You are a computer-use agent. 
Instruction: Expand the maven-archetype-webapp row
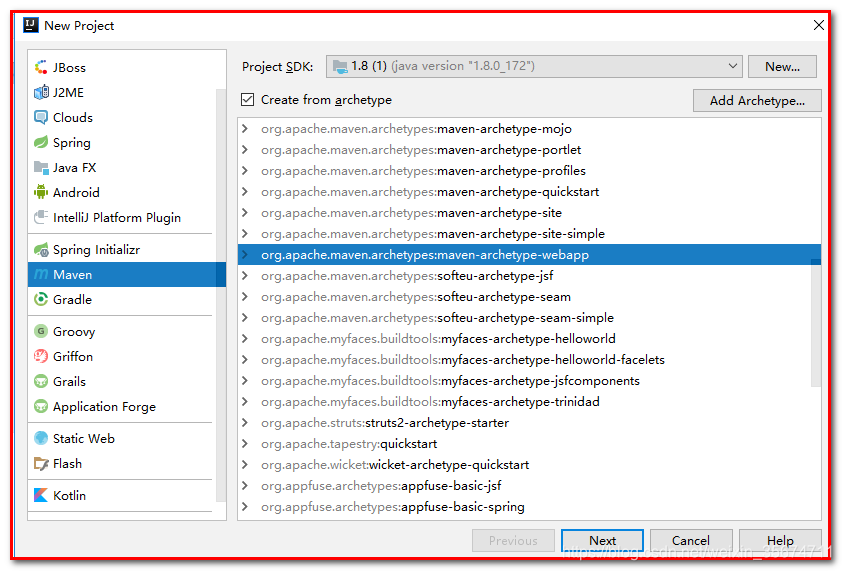[x=245, y=255]
